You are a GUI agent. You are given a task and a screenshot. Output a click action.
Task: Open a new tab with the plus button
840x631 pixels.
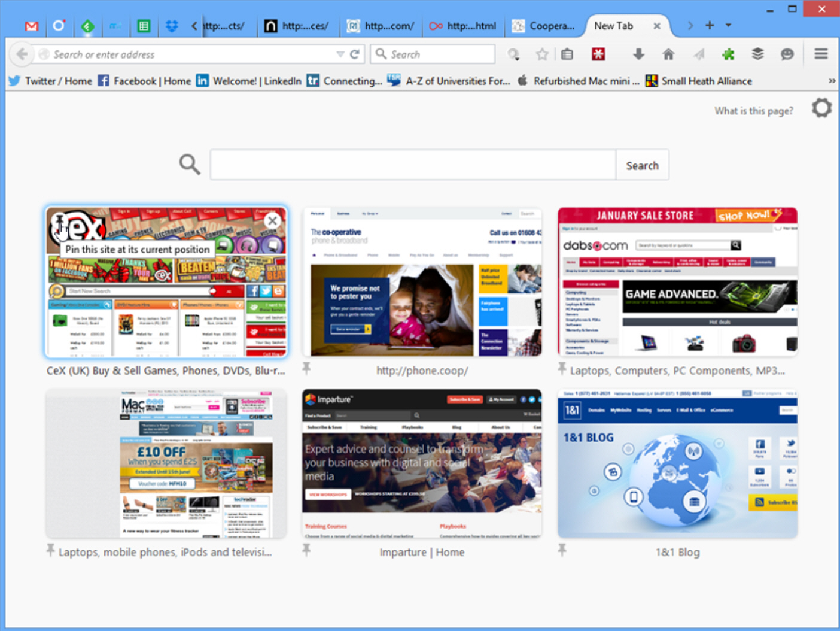click(x=710, y=25)
